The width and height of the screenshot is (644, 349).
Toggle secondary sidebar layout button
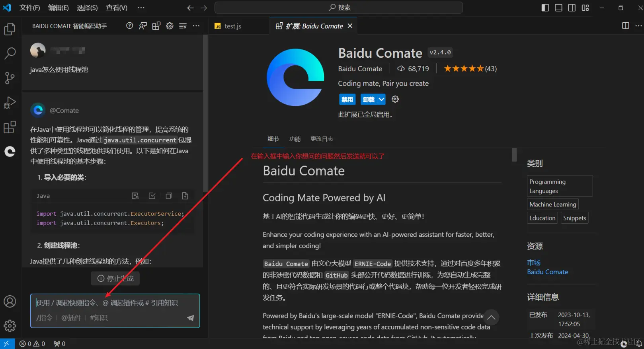(x=572, y=8)
